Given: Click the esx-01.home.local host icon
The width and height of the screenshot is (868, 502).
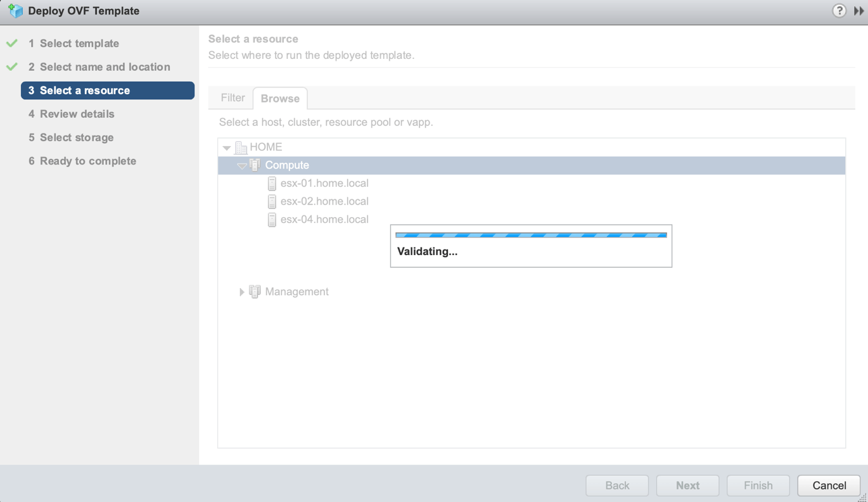Looking at the screenshot, I should click(272, 184).
